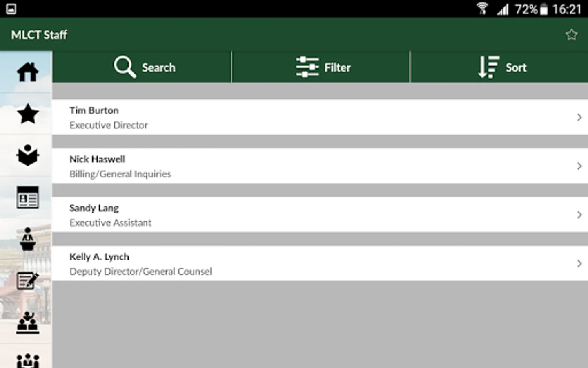The height and width of the screenshot is (368, 588).
Task: Tap the image notification icon in status bar
Action: point(11,9)
